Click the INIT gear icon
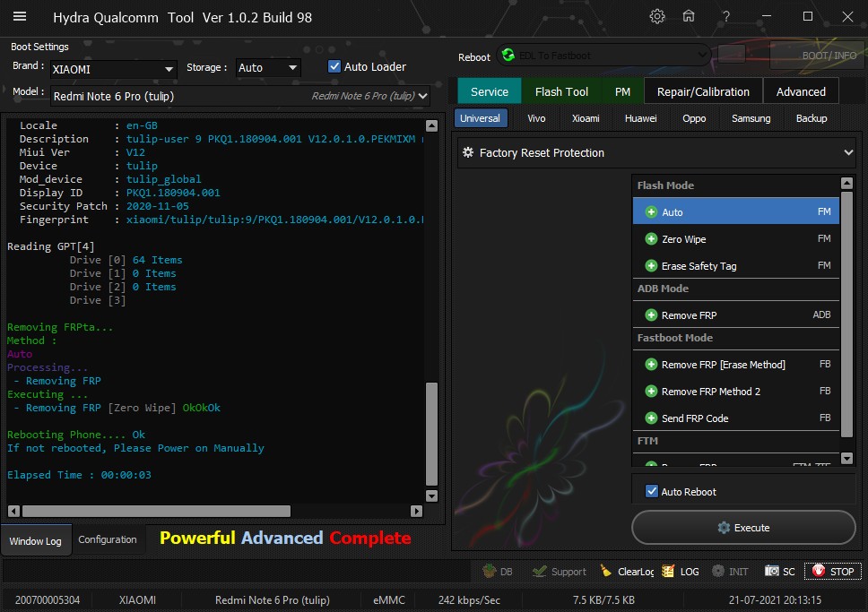This screenshot has width=868, height=612. tap(718, 571)
